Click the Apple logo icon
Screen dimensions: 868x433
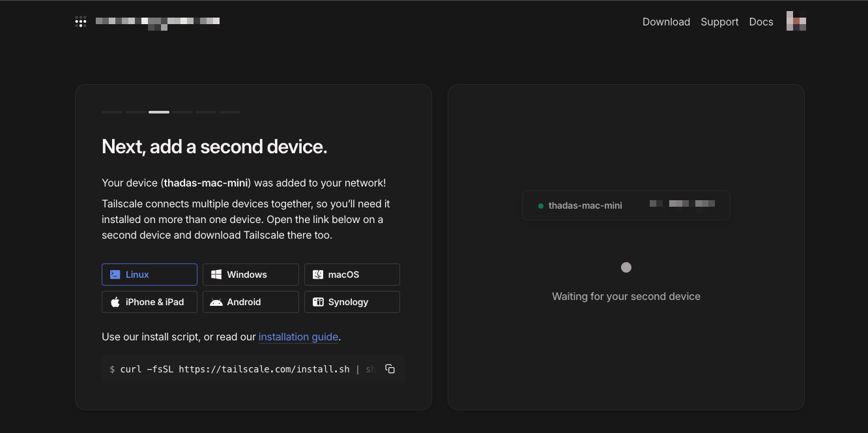point(115,302)
